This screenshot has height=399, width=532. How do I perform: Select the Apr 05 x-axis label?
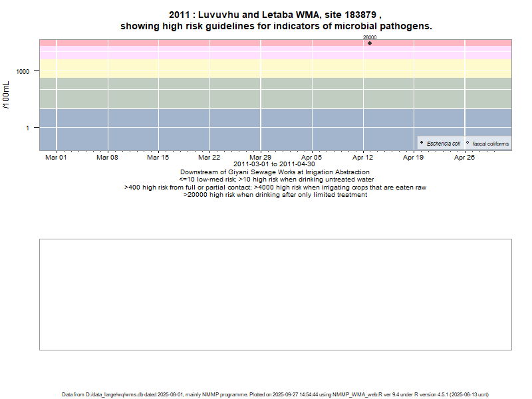[x=311, y=158]
